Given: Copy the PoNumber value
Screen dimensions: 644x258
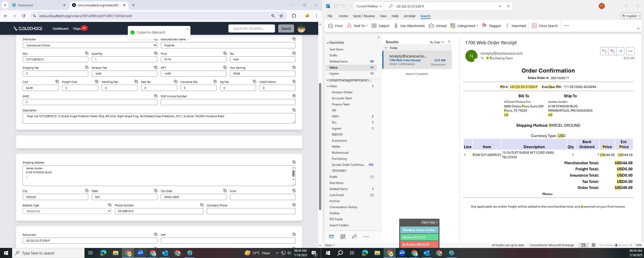Looking at the screenshot, I should point(156,234).
